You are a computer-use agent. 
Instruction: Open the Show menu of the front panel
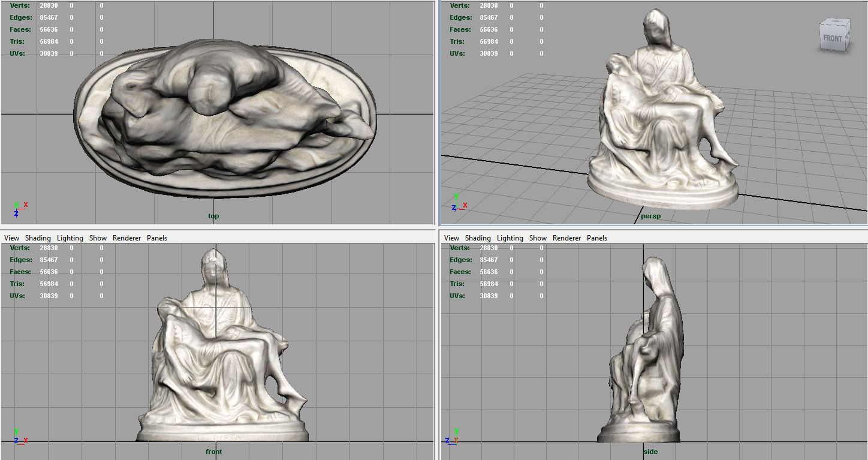pyautogui.click(x=98, y=238)
